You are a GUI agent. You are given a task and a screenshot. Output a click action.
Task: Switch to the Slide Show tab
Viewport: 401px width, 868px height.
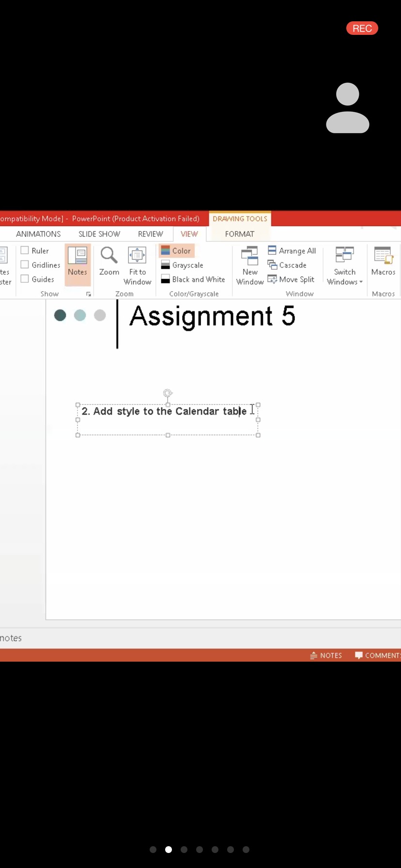[99, 234]
